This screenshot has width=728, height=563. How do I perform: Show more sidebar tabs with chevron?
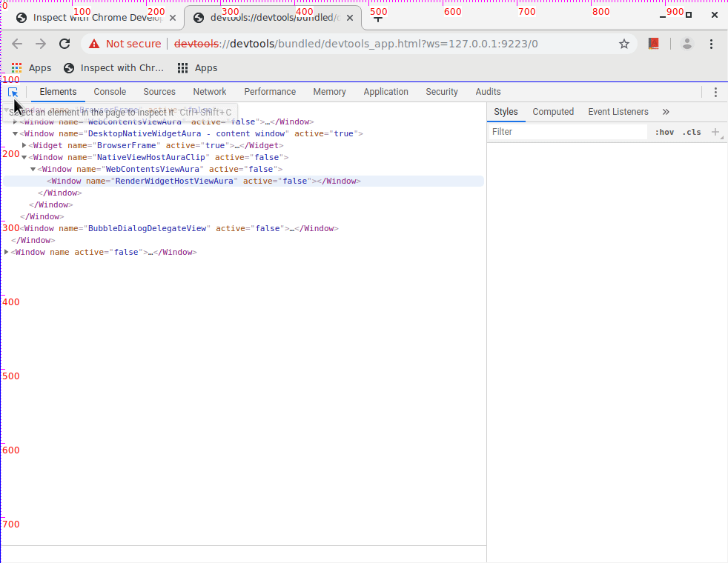[x=666, y=112]
